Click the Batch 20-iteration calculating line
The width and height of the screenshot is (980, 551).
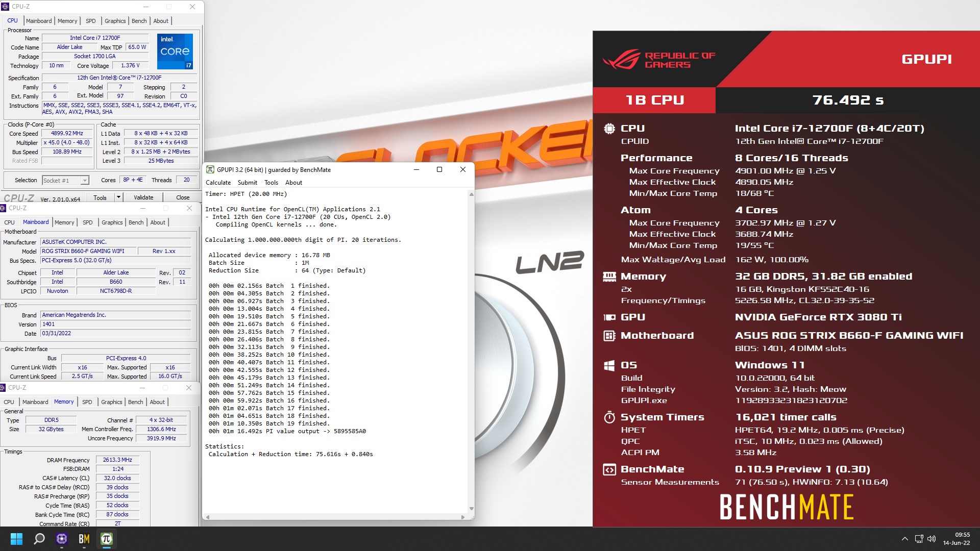[303, 240]
